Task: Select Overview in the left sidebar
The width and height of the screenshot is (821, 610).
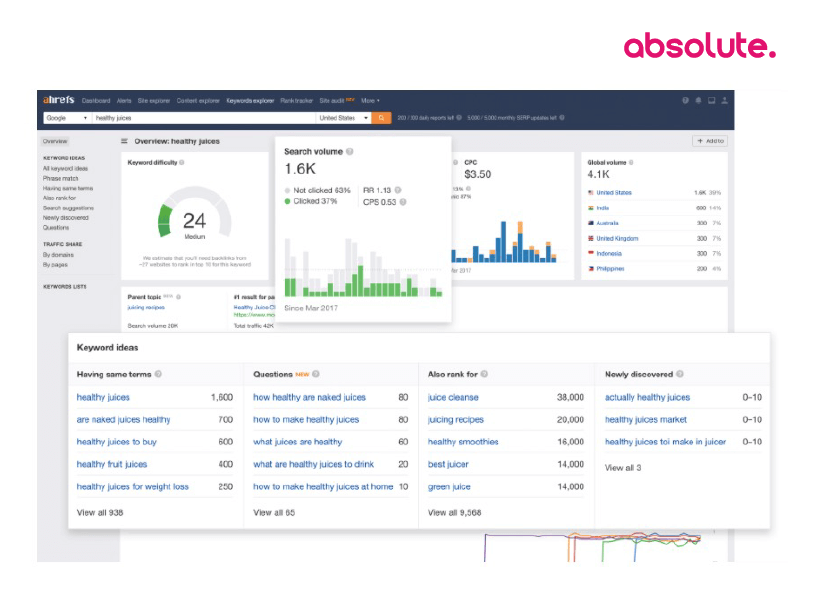Action: (55, 141)
